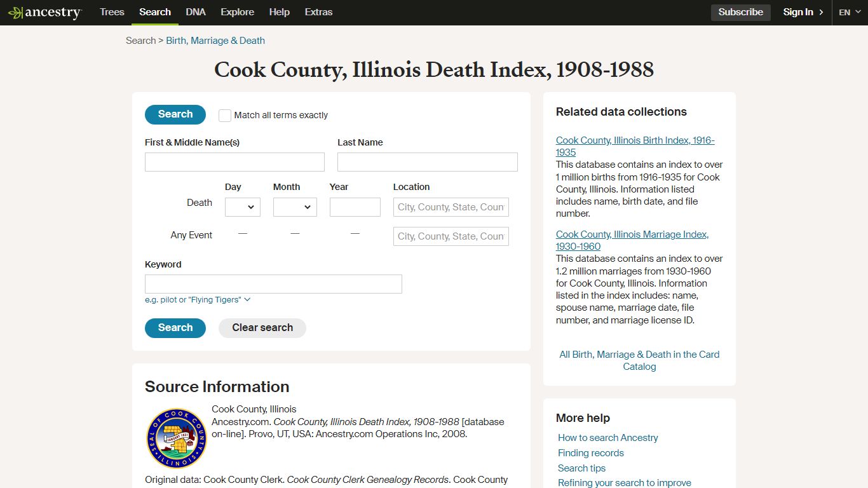This screenshot has width=868, height=488.
Task: Click the Clear search button
Action: 262,328
